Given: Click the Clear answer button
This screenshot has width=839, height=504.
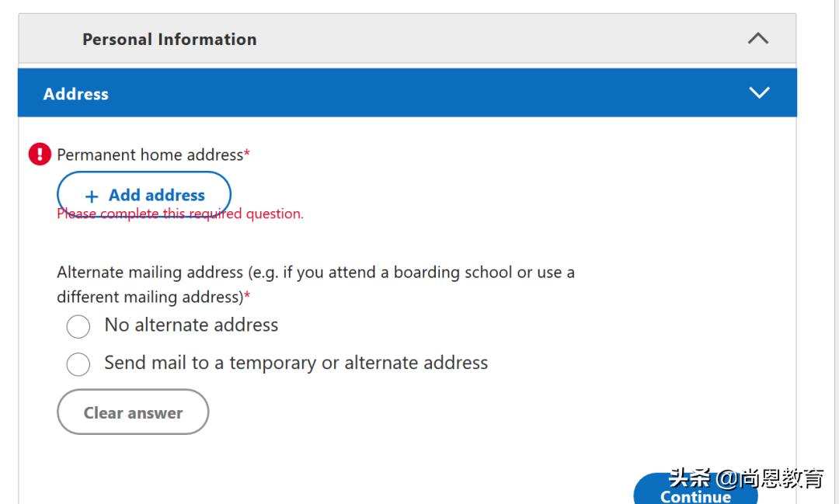Looking at the screenshot, I should point(133,412).
